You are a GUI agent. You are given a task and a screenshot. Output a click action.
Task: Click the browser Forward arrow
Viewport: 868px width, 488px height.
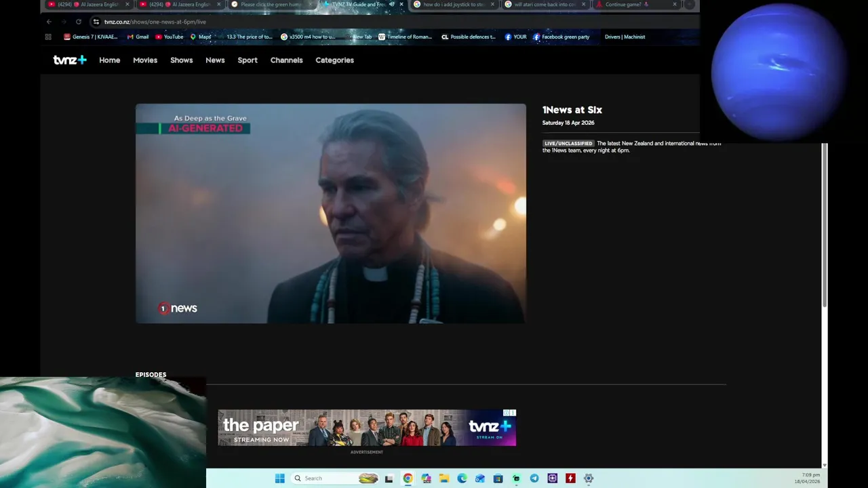click(64, 22)
